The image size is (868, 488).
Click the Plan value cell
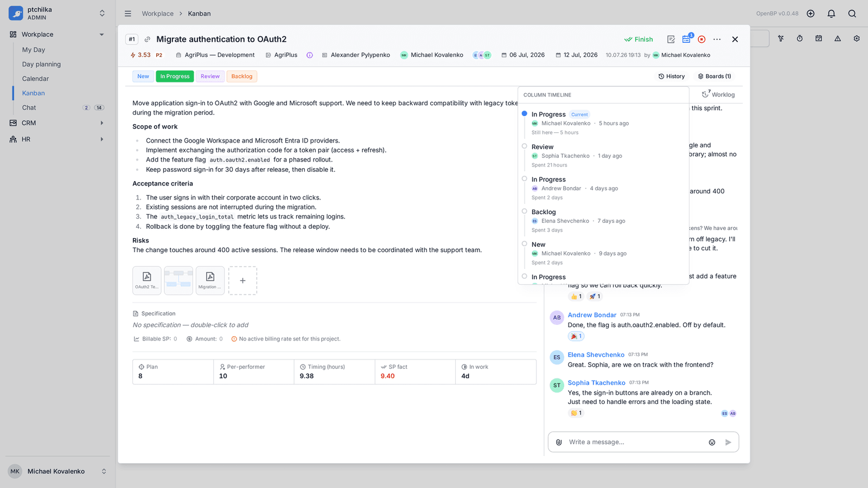coord(173,372)
